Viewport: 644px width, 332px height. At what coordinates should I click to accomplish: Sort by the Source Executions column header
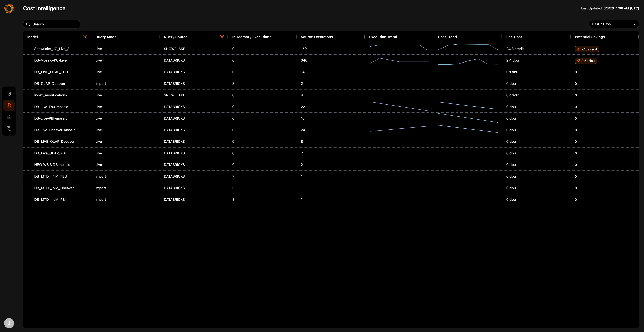click(316, 37)
